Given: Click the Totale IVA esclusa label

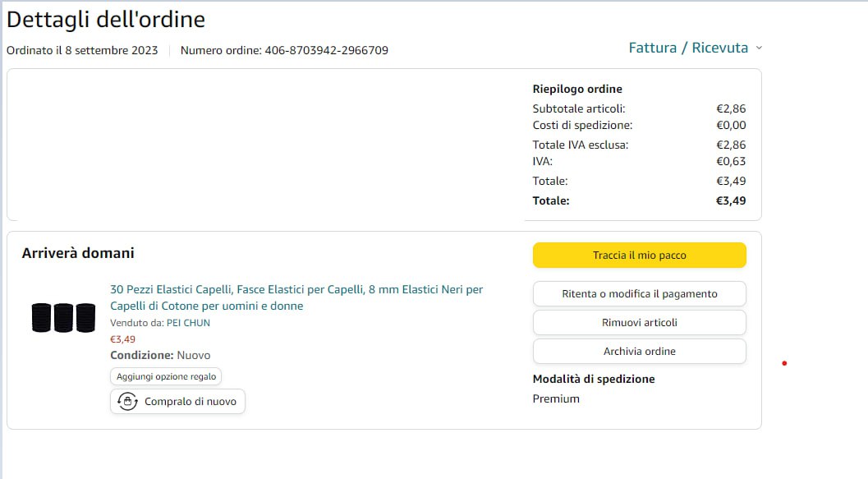Looking at the screenshot, I should (x=581, y=145).
